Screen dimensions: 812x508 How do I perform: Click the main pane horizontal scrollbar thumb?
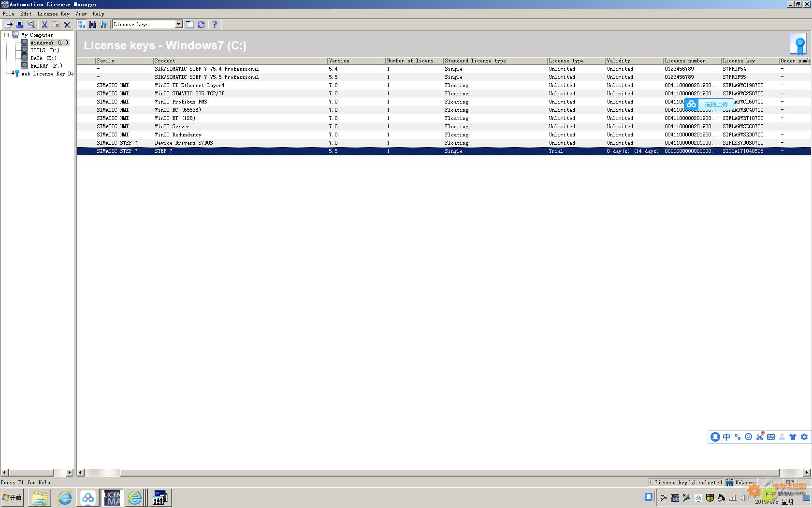point(449,472)
